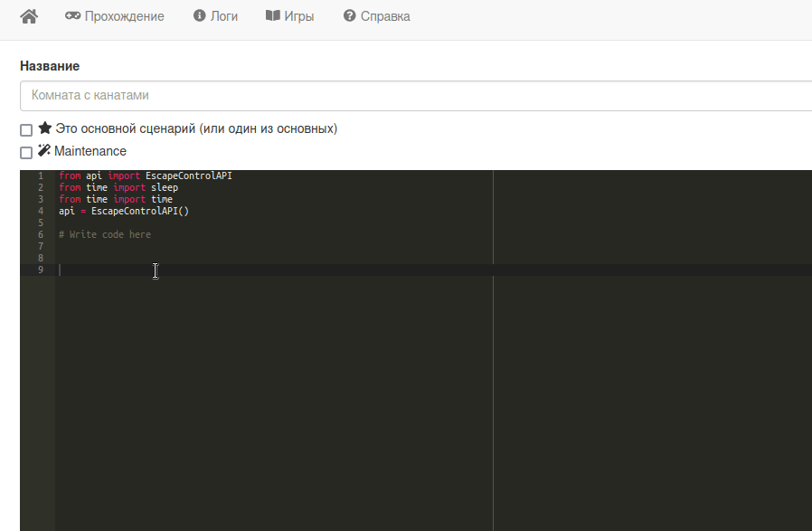
Task: Open the Игры navigation link
Action: (298, 16)
